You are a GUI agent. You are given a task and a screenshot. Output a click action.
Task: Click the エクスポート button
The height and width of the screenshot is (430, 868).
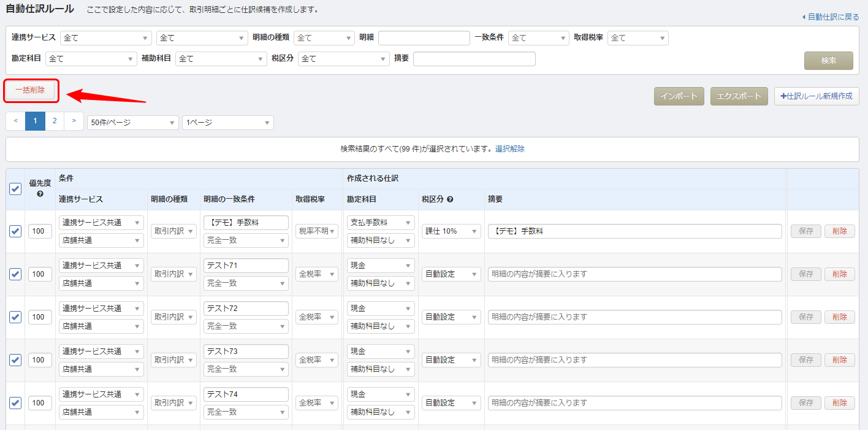(x=739, y=96)
